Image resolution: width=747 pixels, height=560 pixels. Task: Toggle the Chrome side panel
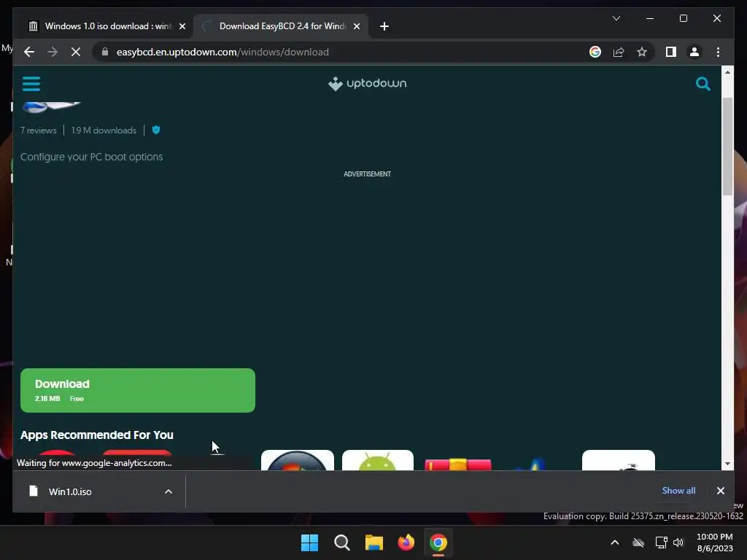671,52
